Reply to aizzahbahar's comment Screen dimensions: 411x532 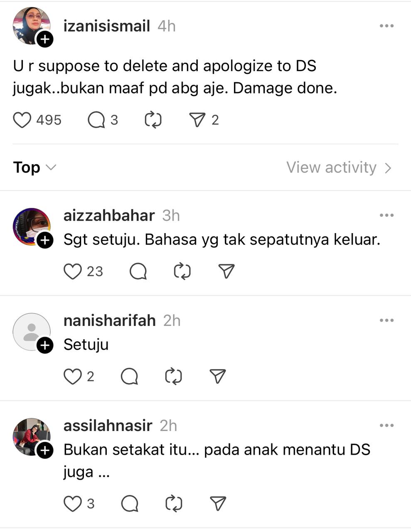pyautogui.click(x=138, y=271)
